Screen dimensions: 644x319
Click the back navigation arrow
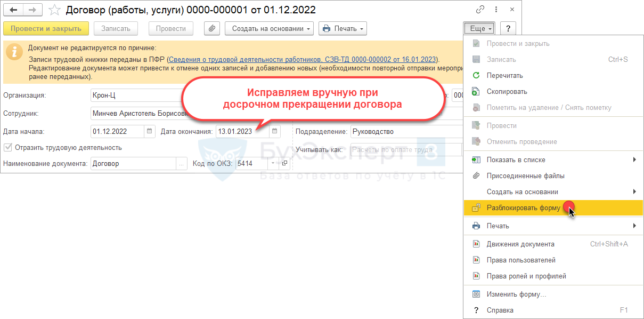[x=13, y=10]
